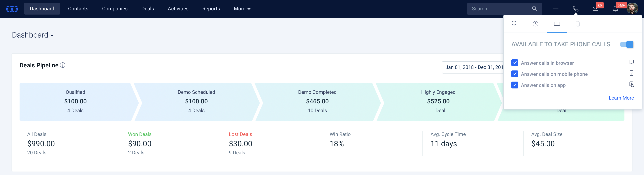The height and width of the screenshot is (175, 644).
Task: Uncheck Answer calls in browser
Action: tap(514, 63)
